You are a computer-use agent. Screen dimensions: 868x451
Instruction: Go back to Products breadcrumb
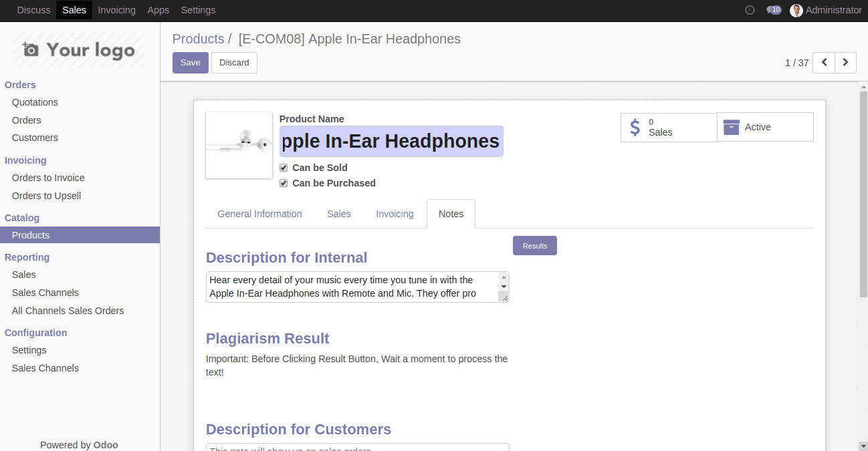pos(198,39)
